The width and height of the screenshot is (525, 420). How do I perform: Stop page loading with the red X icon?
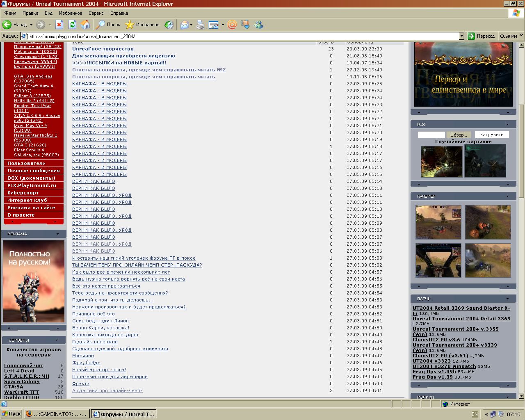click(59, 25)
